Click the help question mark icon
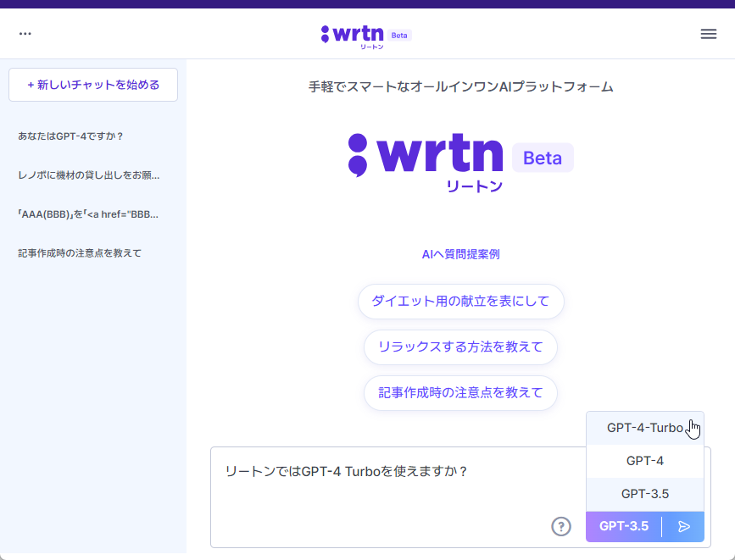735x560 pixels. tap(561, 526)
